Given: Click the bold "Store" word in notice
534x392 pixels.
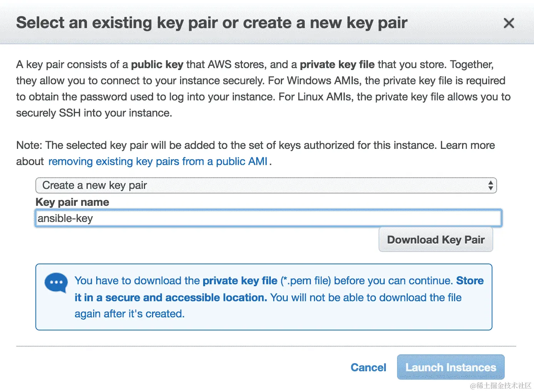Looking at the screenshot, I should (470, 281).
